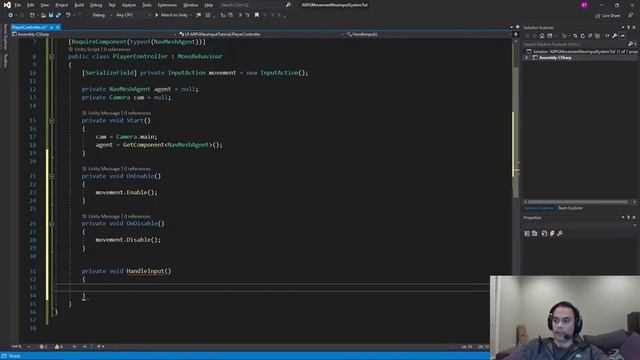The image size is (640, 360).
Task: Open the Attach to Unity dropdown arrow
Action: pyautogui.click(x=191, y=15)
